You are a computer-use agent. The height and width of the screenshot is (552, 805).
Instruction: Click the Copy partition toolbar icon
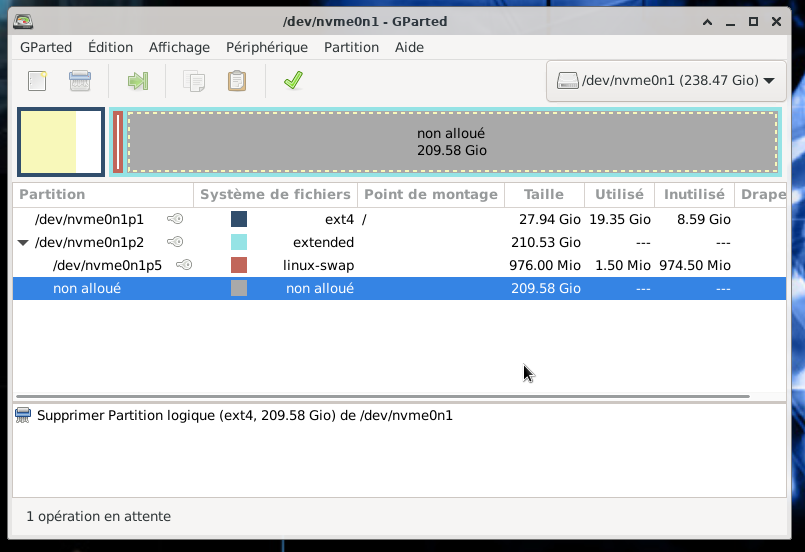click(194, 81)
